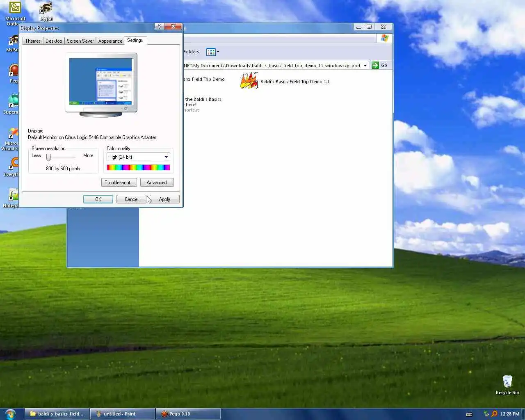Switch to the Desktop tab
The image size is (525, 420).
tap(54, 41)
